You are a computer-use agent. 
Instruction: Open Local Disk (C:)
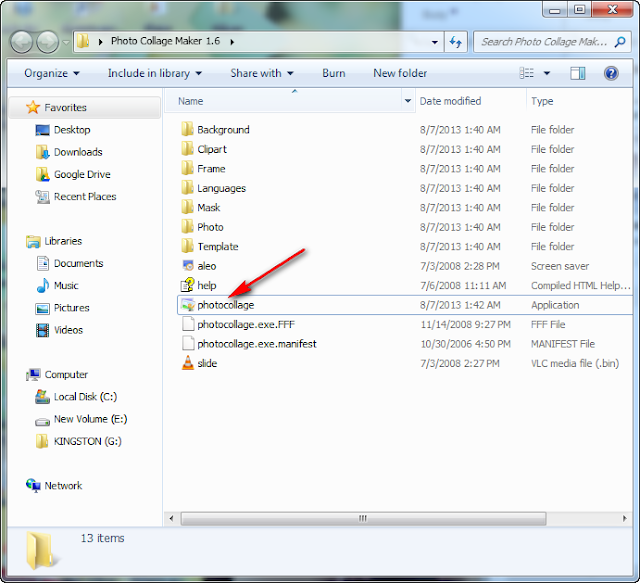[76, 396]
